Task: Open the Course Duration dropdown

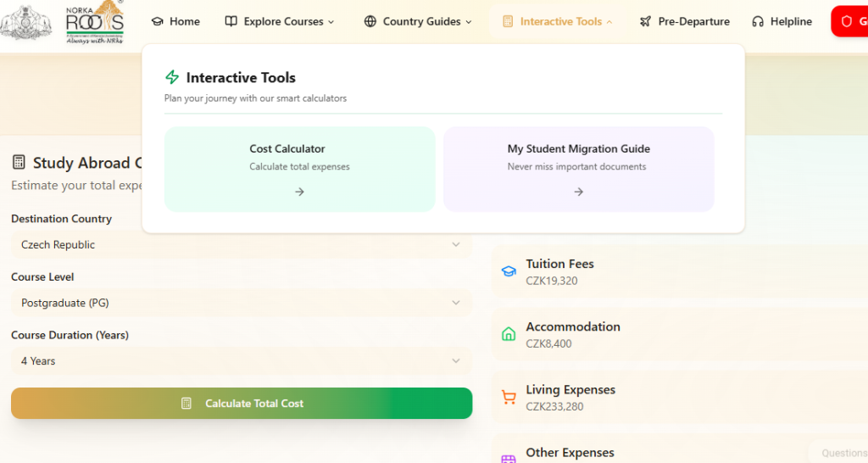Action: pyautogui.click(x=242, y=361)
